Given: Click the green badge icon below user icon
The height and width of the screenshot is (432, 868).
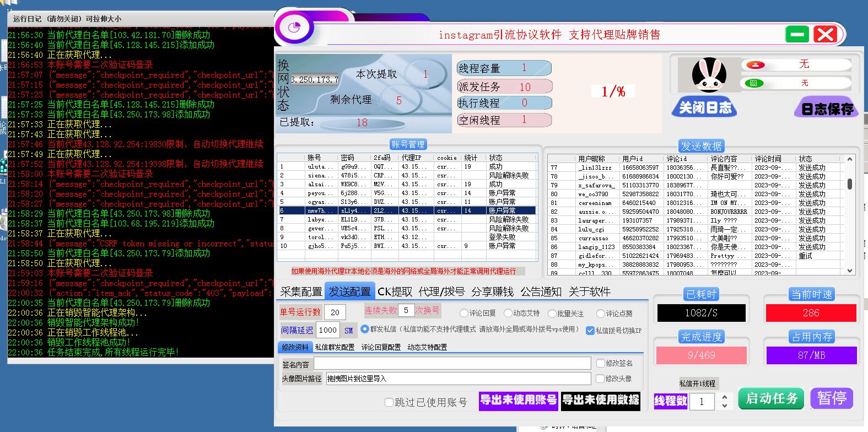Looking at the screenshot, I should [x=753, y=83].
